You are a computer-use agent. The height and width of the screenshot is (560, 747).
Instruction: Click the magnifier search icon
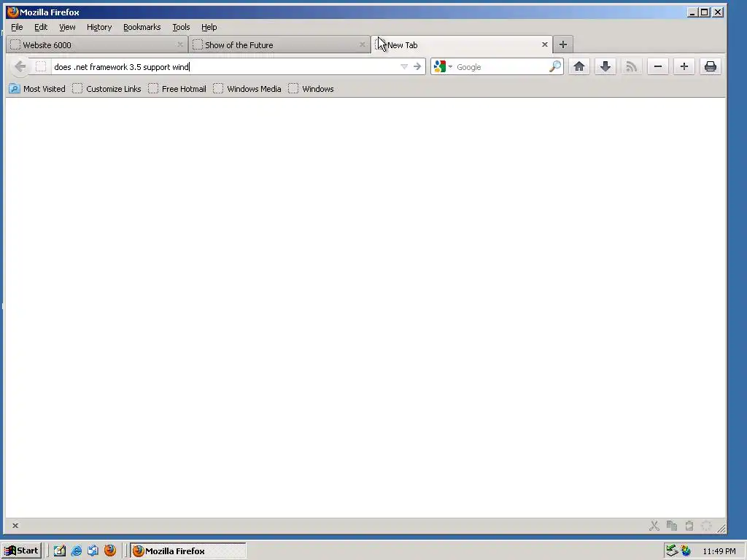tap(555, 66)
